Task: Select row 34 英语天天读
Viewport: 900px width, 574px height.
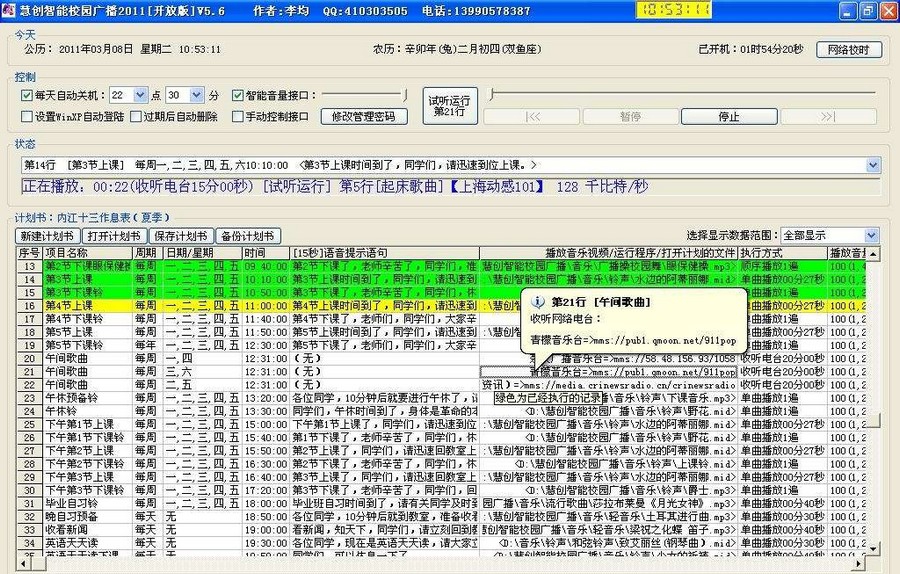Action: [x=441, y=543]
